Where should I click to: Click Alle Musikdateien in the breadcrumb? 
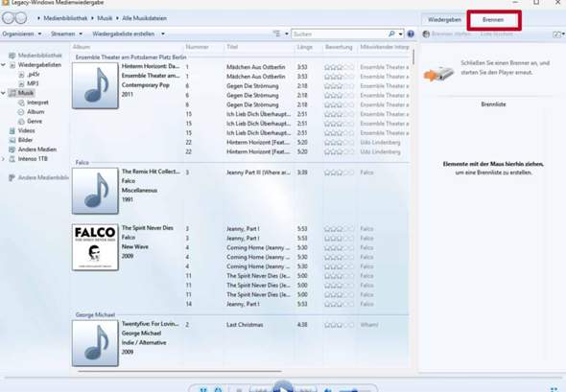[145, 18]
